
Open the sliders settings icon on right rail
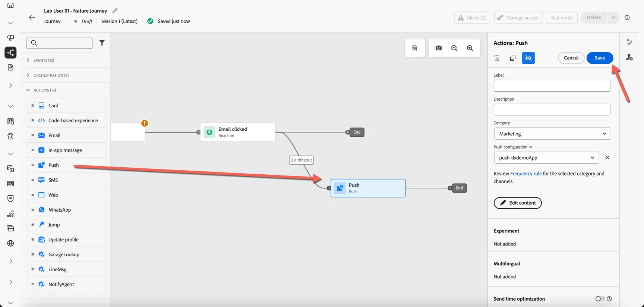coord(629,42)
